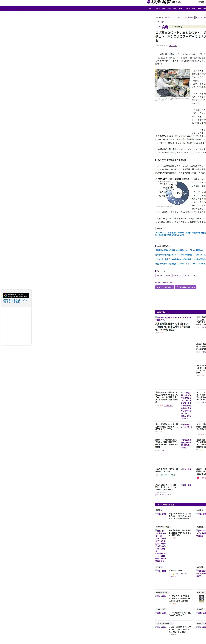Image resolution: width=206 pixels, height=644 pixels.
Task: Click the 「経済」の最新記事一覧 button
Action: (x=186, y=287)
